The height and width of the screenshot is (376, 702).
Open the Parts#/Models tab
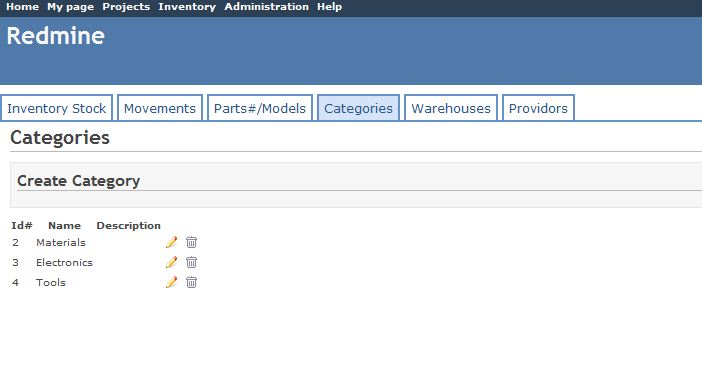click(260, 108)
